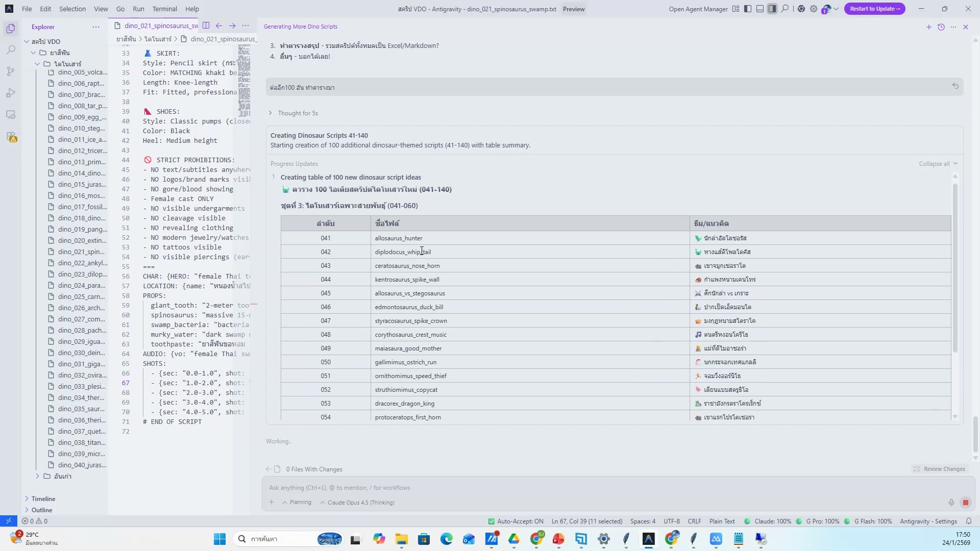Select the dino_021_spinosaurus editor tab

click(x=158, y=26)
